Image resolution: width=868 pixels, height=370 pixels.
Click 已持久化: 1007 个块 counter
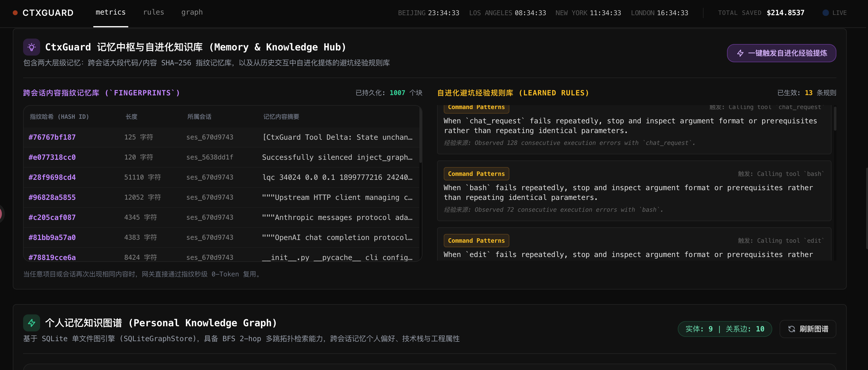(389, 93)
